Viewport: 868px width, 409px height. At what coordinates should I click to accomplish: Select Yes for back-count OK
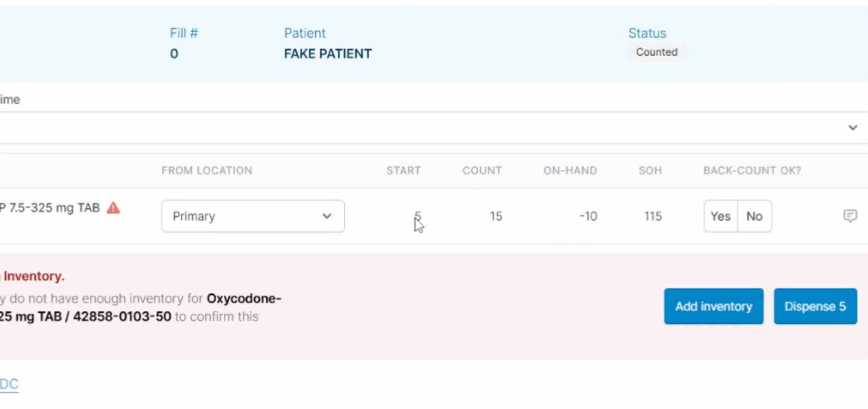(720, 216)
